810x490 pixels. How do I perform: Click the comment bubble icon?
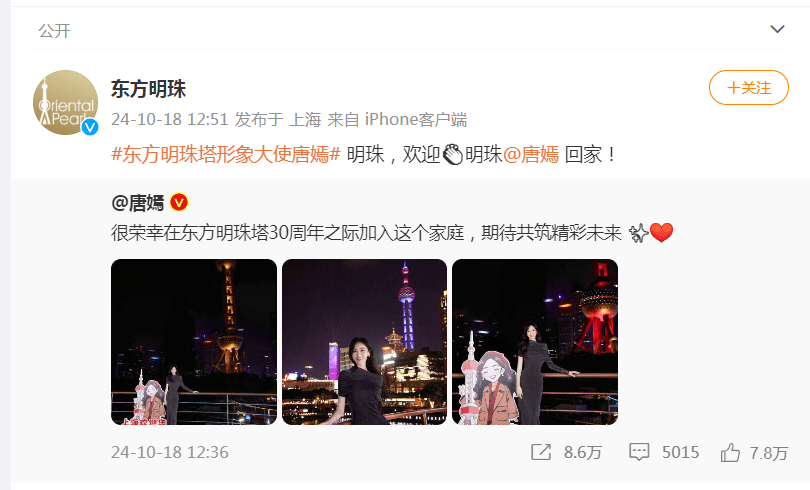(639, 452)
